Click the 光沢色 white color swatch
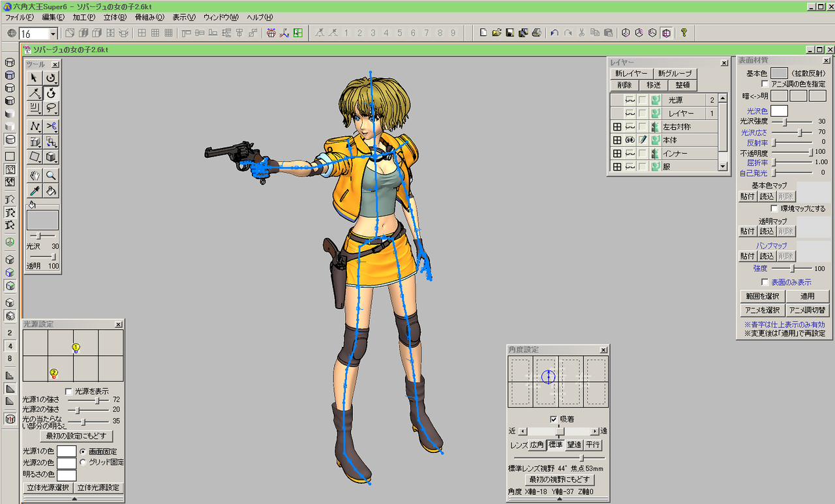Viewport: 835px width, 504px height. [x=779, y=111]
